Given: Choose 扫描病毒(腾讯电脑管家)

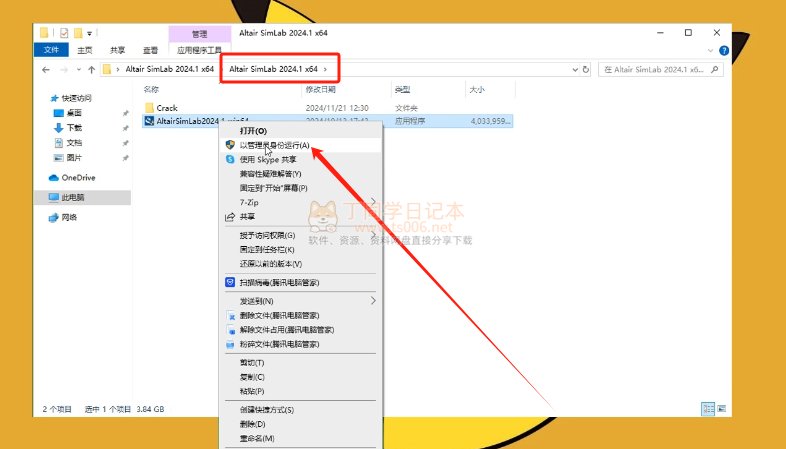Looking at the screenshot, I should click(x=301, y=283).
